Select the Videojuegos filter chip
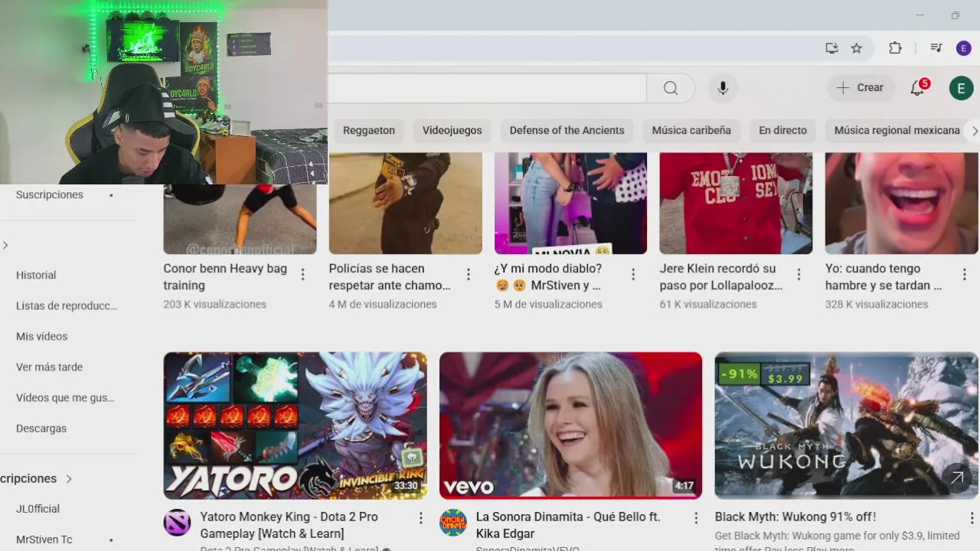The width and height of the screenshot is (980, 551). coord(452,130)
